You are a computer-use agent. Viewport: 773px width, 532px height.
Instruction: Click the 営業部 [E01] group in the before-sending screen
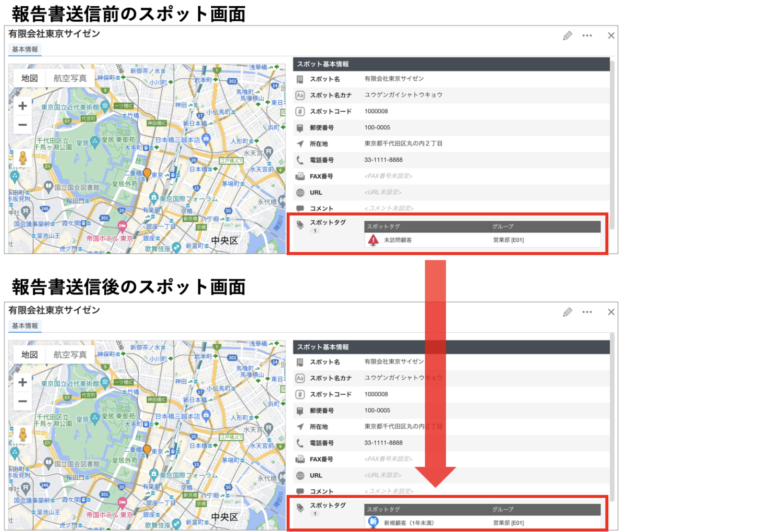508,240
